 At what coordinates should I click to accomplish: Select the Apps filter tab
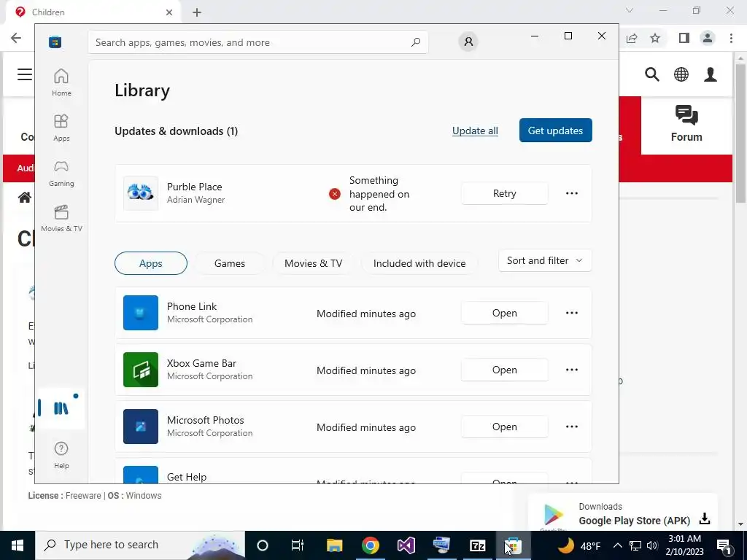[151, 263]
